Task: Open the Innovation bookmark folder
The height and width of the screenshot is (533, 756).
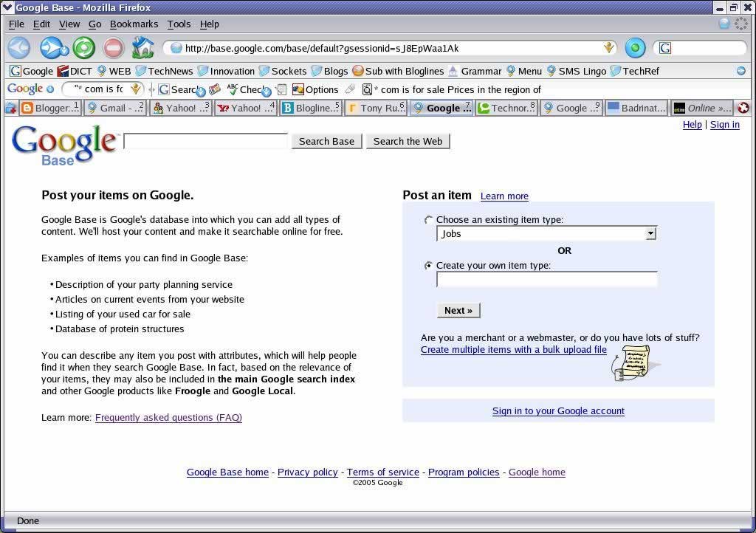Action: (226, 71)
